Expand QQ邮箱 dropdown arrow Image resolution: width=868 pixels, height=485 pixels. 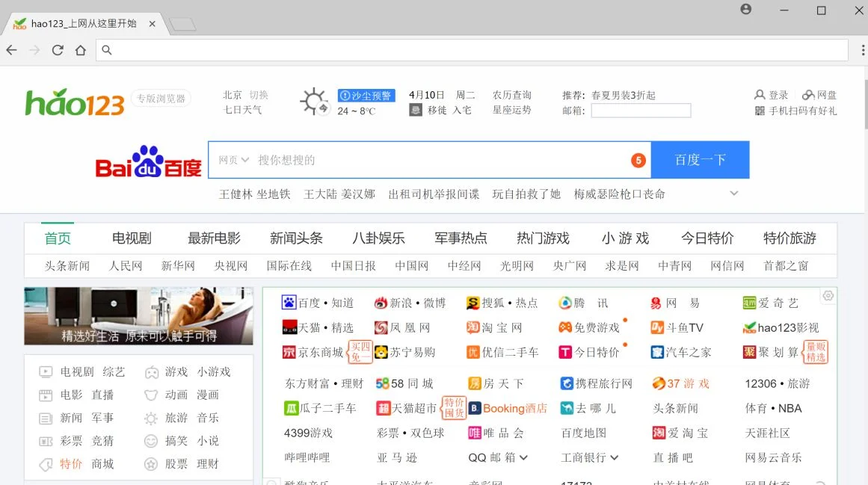[x=523, y=457]
